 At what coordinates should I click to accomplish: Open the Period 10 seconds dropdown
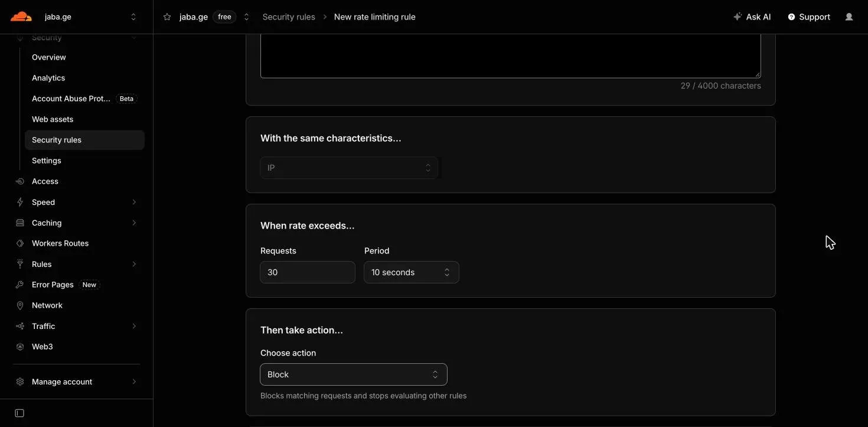point(412,272)
